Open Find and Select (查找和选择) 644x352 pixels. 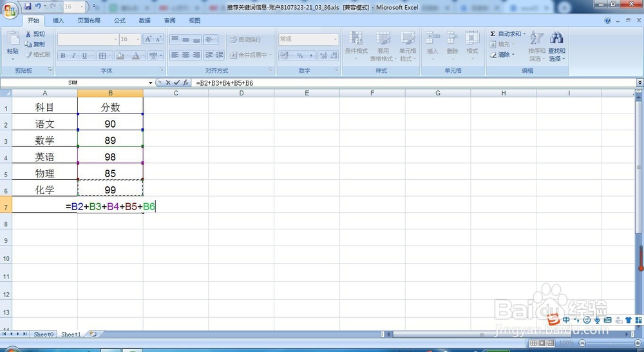[x=556, y=46]
